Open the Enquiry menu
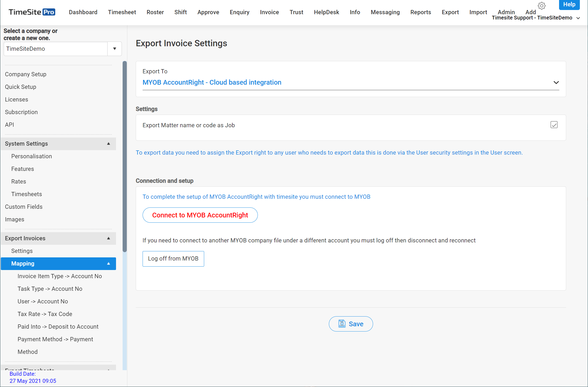Screen dimensions: 588x387 (x=239, y=12)
